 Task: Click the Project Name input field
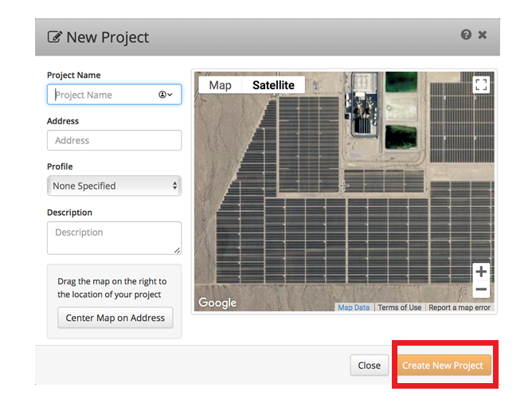click(x=115, y=94)
